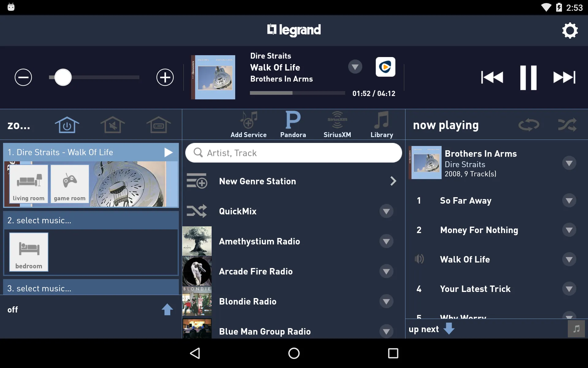Expand the Brothers In Arms album dropdown
This screenshot has height=368, width=588.
click(x=569, y=163)
